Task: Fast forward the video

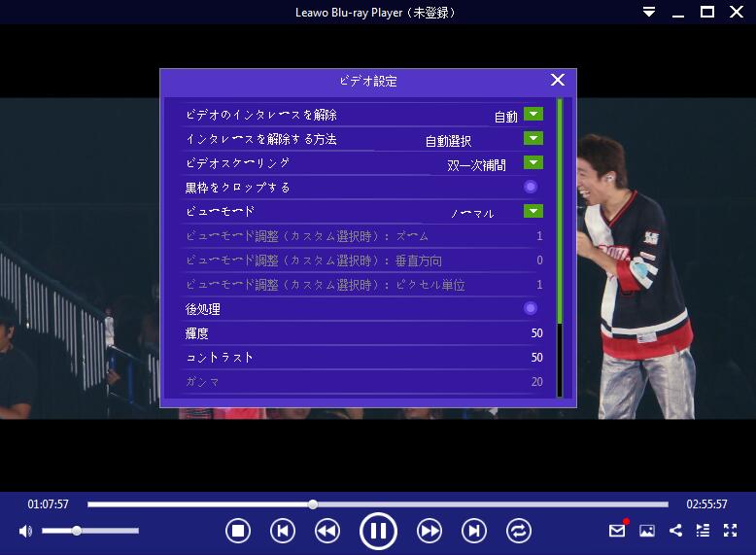Action: (x=430, y=531)
